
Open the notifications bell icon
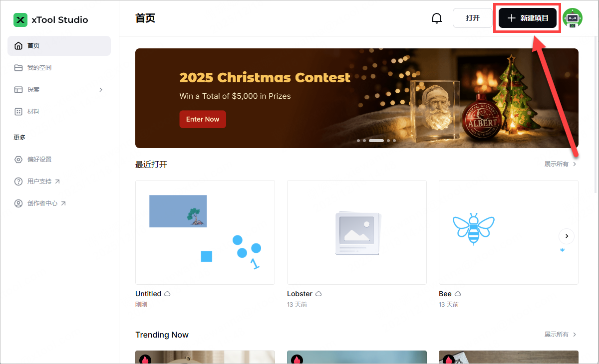click(x=437, y=18)
